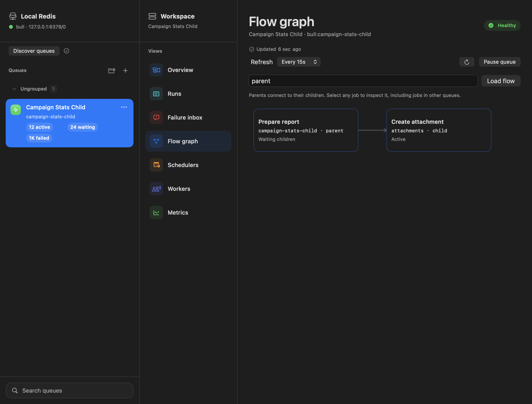532x404 pixels.
Task: Open the Failure inbox view
Action: tap(188, 117)
